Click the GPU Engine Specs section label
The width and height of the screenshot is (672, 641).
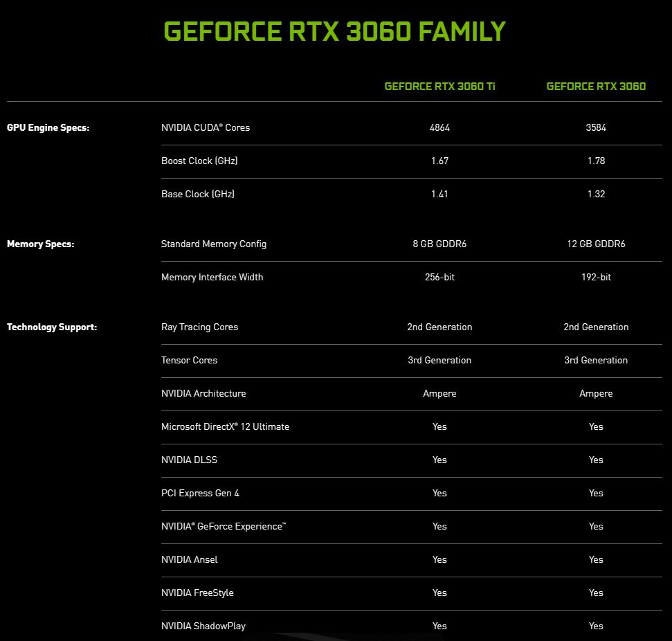coord(48,128)
